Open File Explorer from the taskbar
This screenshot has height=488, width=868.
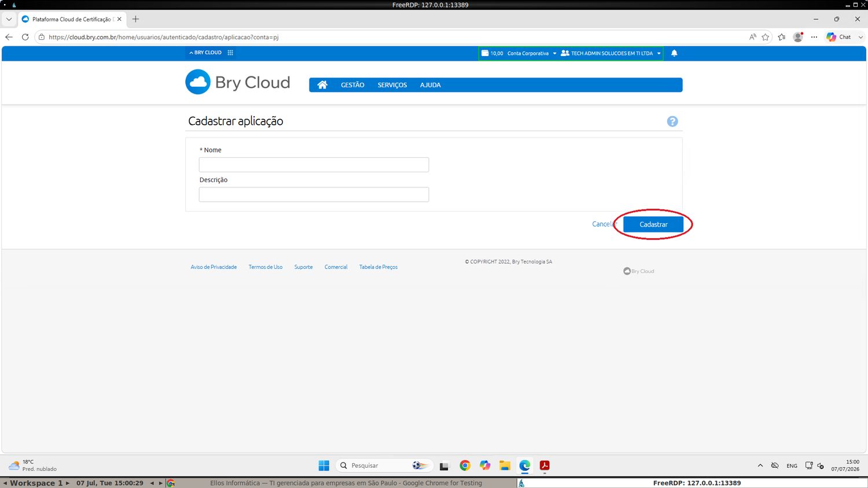coord(505,465)
